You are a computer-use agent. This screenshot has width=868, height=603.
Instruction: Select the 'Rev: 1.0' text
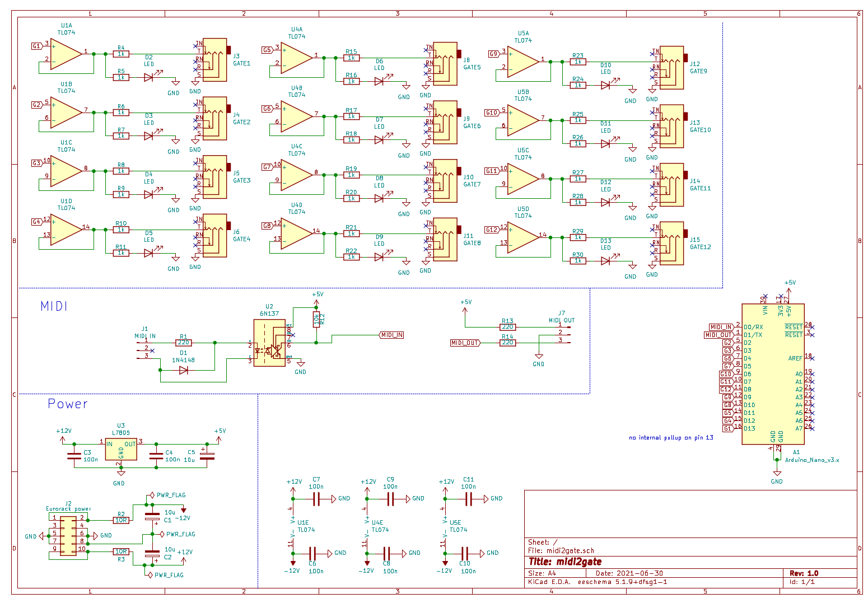804,573
